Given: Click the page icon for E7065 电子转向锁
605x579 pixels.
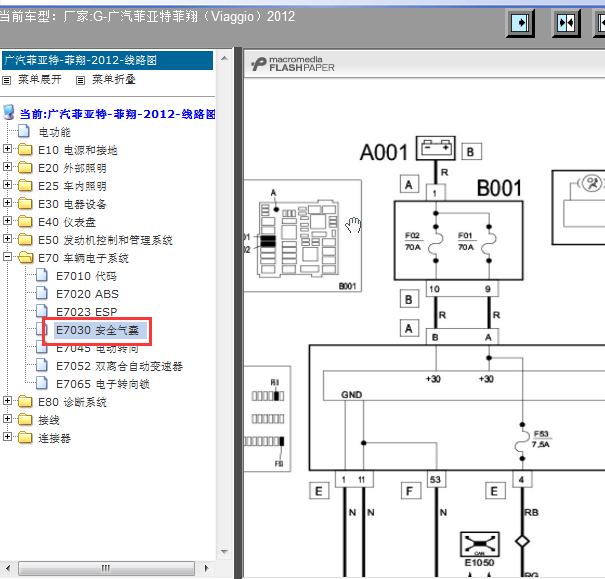Looking at the screenshot, I should [x=42, y=383].
